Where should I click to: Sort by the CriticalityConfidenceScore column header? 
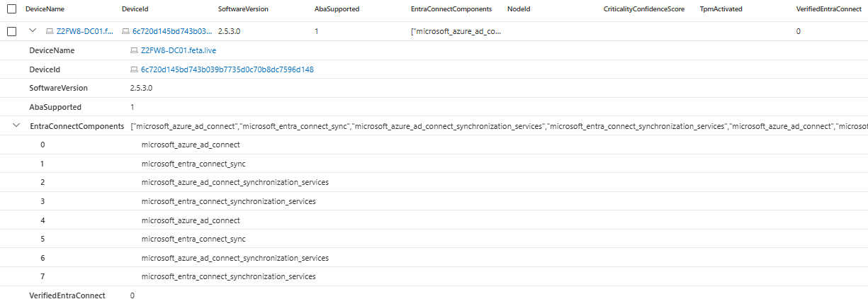tap(644, 9)
